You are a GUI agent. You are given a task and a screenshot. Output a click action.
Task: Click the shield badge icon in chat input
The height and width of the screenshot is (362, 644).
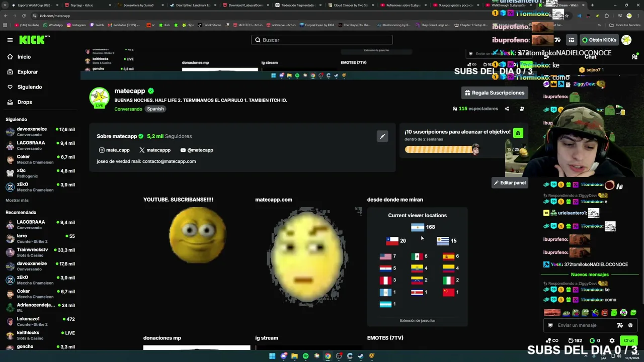point(550,325)
